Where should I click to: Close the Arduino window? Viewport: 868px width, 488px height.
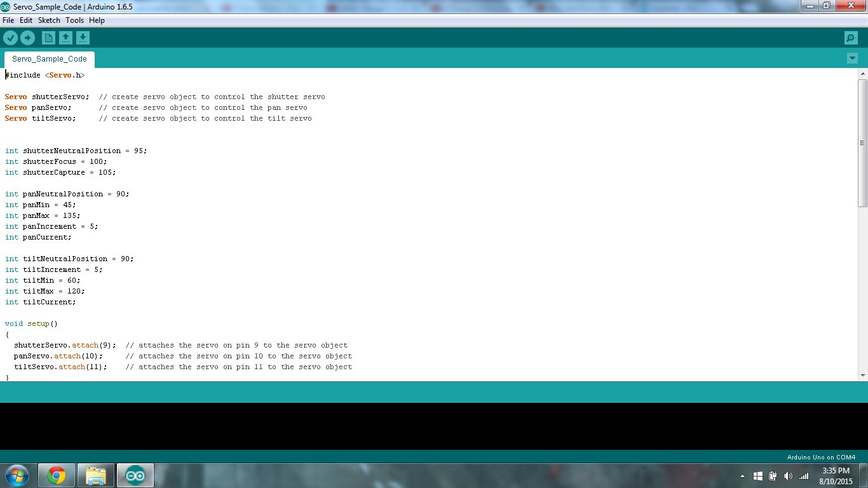(x=850, y=6)
